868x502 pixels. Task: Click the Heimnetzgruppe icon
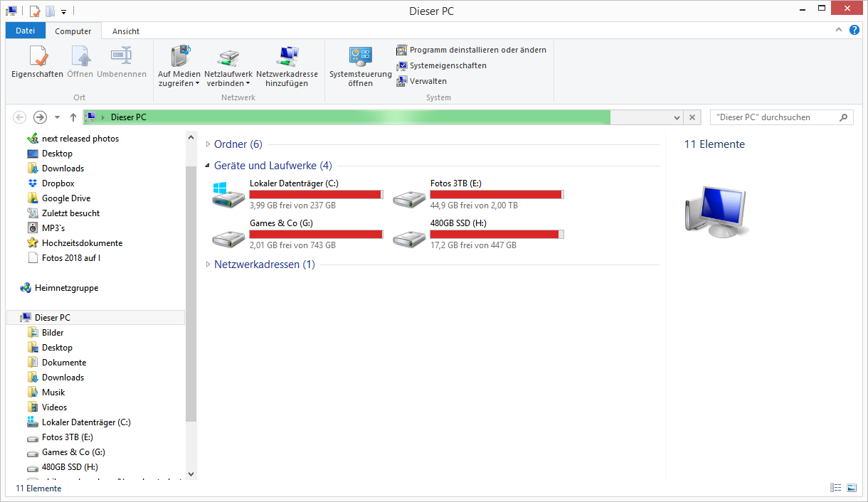26,288
